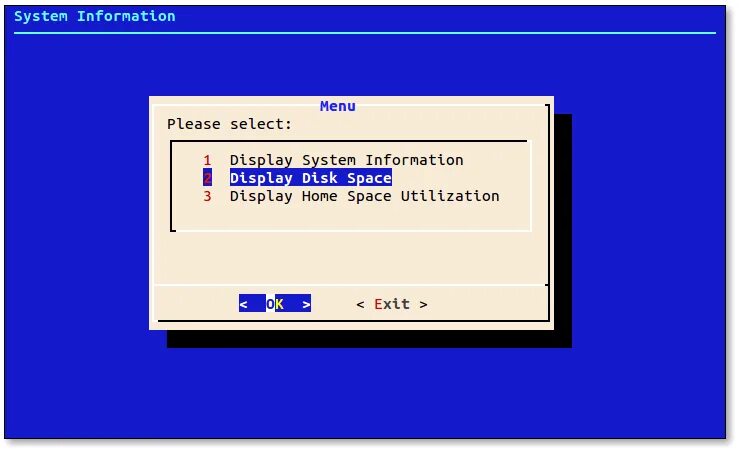Click the left angle bracket of Exit
The image size is (739, 449).
pos(360,305)
